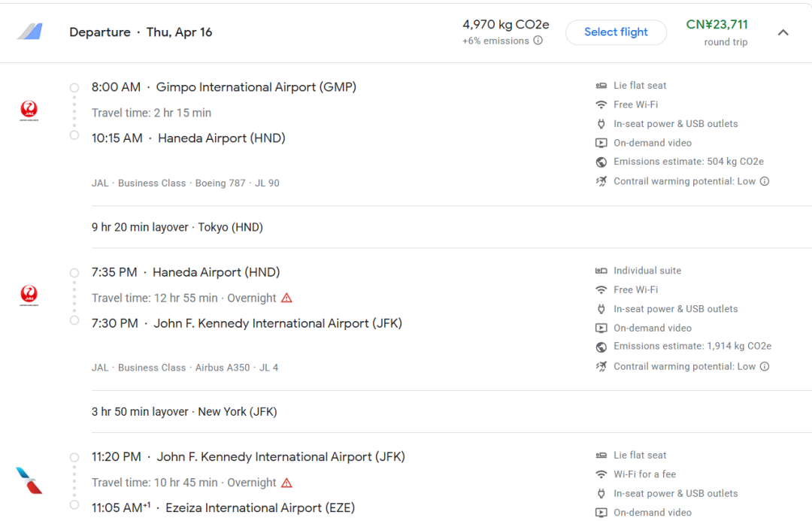
Task: Click the airline logo in the departure header
Action: point(30,32)
